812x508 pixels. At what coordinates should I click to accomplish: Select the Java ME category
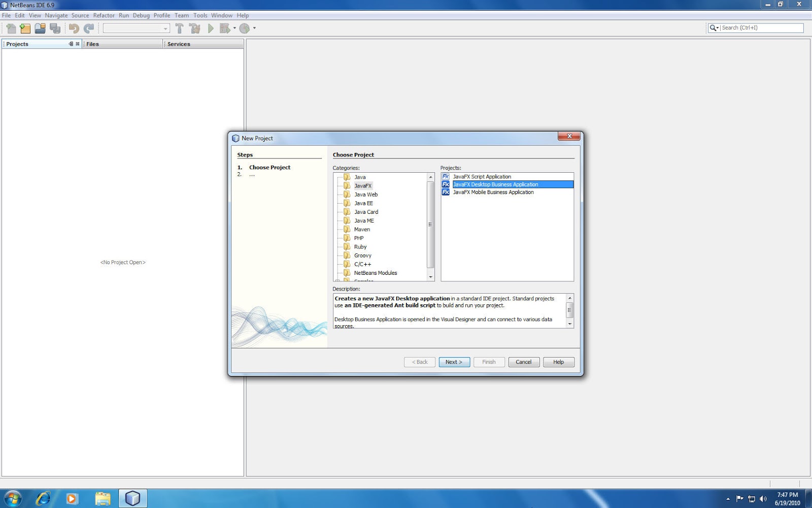364,220
